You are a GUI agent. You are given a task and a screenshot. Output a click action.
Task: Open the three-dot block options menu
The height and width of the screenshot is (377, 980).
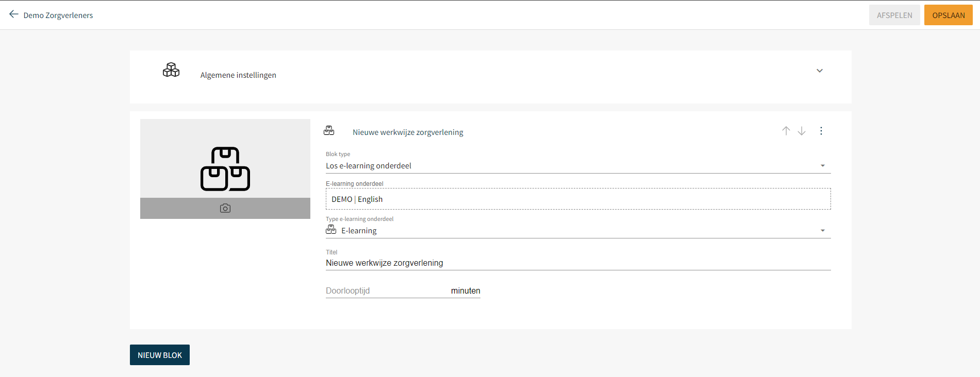pyautogui.click(x=821, y=131)
